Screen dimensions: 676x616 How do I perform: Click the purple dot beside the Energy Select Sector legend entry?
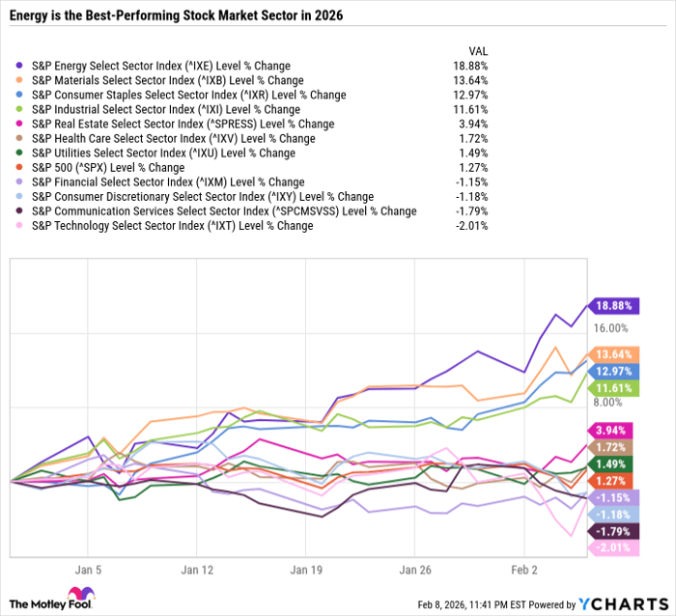pos(21,66)
